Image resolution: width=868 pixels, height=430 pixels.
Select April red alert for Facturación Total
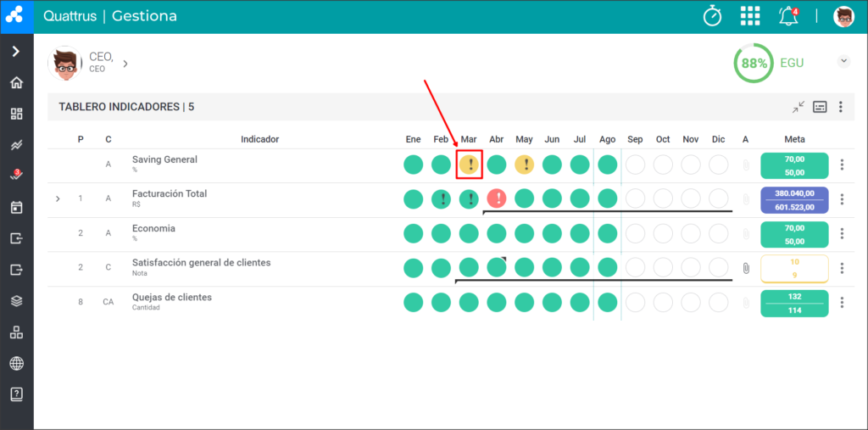click(x=497, y=198)
